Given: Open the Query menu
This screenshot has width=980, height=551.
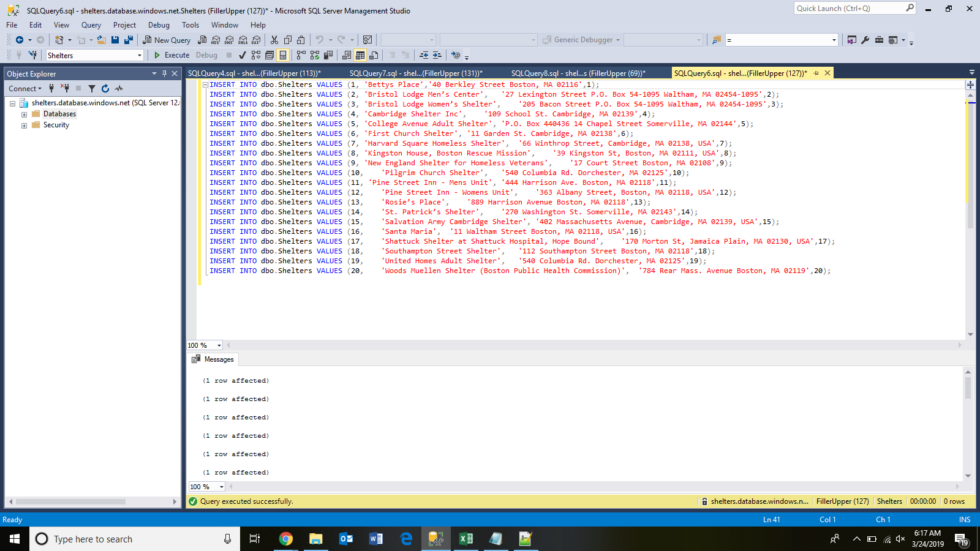Looking at the screenshot, I should coord(91,25).
